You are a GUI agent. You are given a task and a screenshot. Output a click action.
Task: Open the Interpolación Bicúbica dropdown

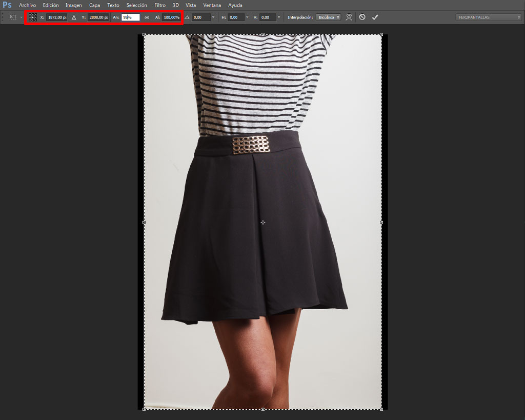[329, 17]
